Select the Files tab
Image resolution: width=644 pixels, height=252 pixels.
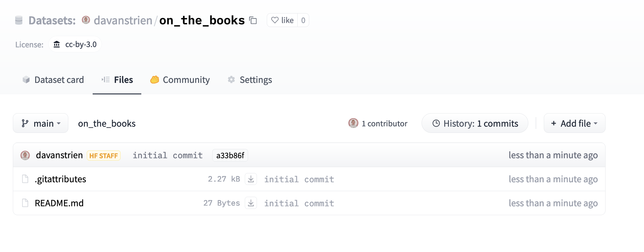[117, 80]
